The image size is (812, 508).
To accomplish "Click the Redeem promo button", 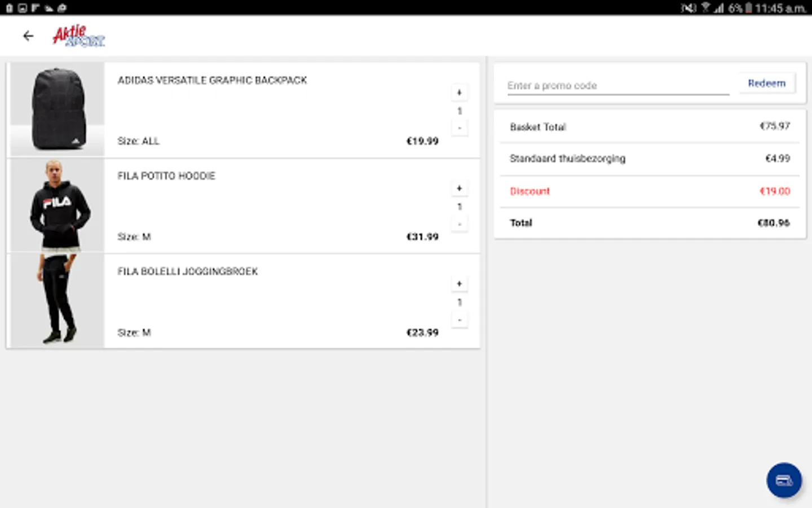I will 766,84.
